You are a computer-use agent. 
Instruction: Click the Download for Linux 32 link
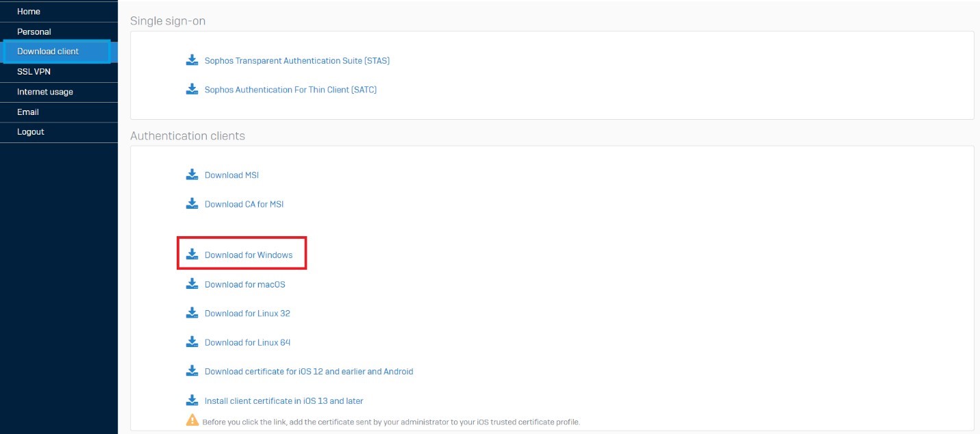click(247, 314)
